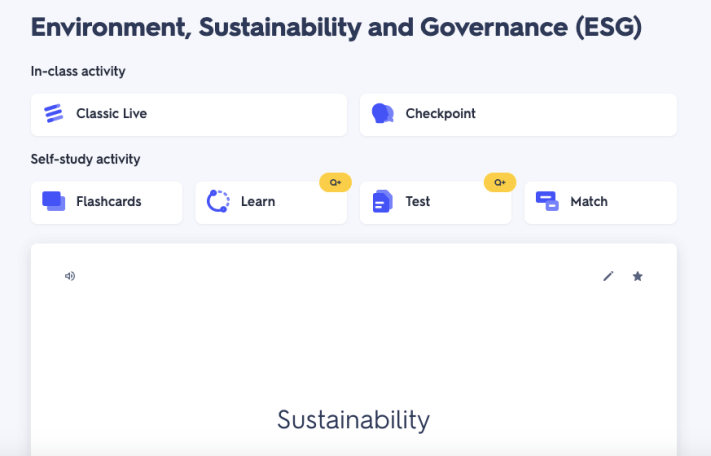Click the Test document icon
This screenshot has width=711, height=456.
click(x=382, y=202)
